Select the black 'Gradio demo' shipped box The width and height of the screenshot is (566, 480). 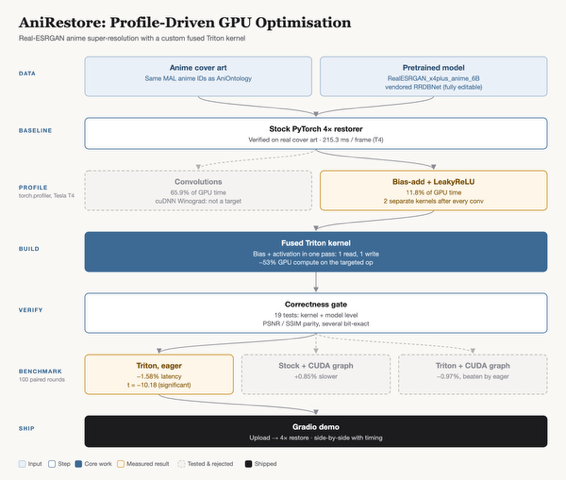(316, 431)
